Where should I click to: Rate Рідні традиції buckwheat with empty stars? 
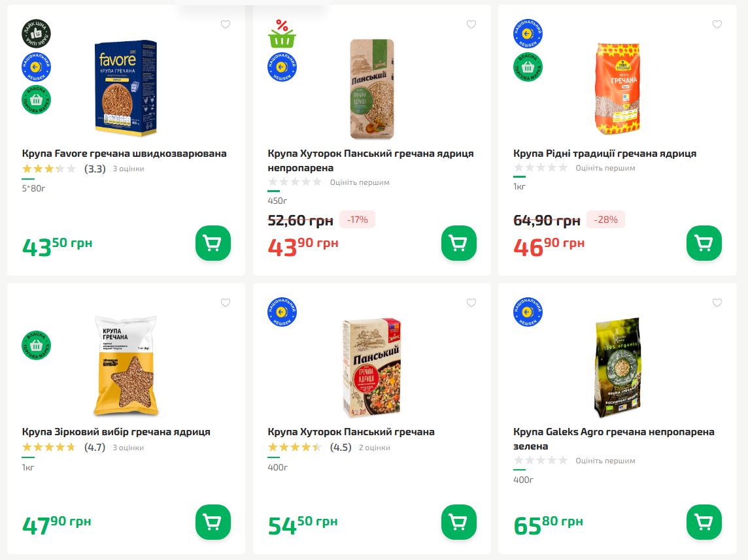point(541,168)
